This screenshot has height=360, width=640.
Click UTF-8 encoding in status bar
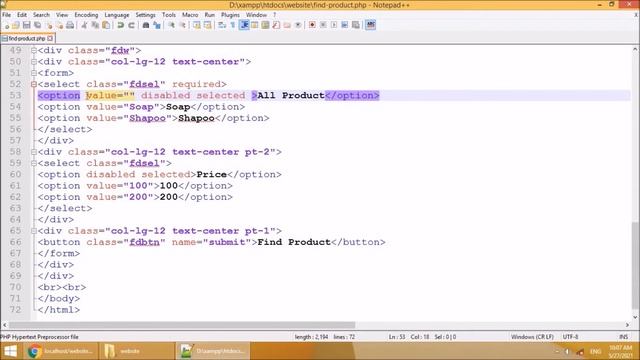point(570,337)
